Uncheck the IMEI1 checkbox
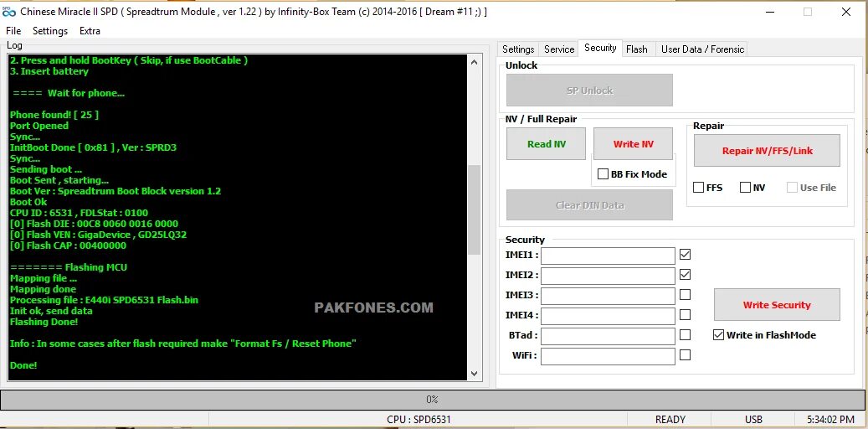This screenshot has height=429, width=868. (685, 255)
